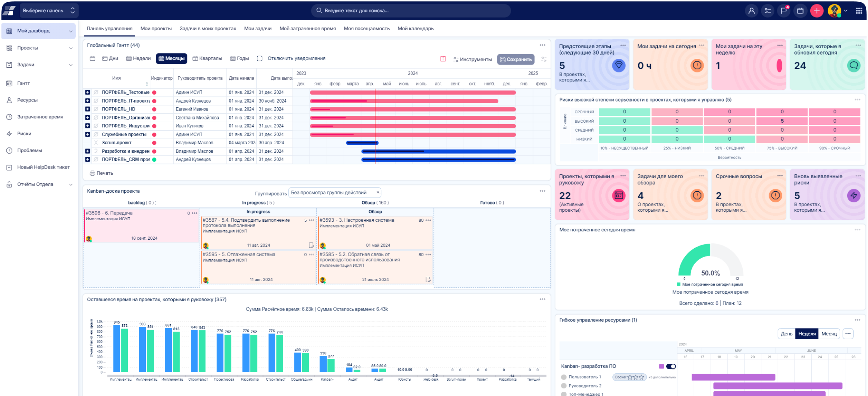The width and height of the screenshot is (868, 396).
Task: Open Затраченное время in the sidebar
Action: click(40, 117)
